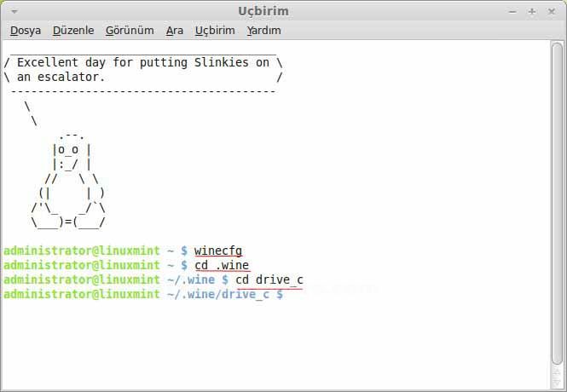
Task: Open the Uçbirim menu in menu bar
Action: click(215, 30)
